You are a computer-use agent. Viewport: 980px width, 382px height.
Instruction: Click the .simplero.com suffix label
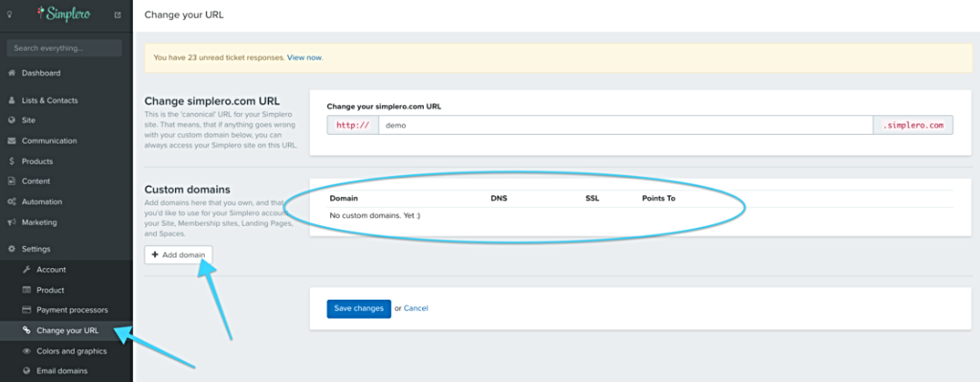(913, 125)
